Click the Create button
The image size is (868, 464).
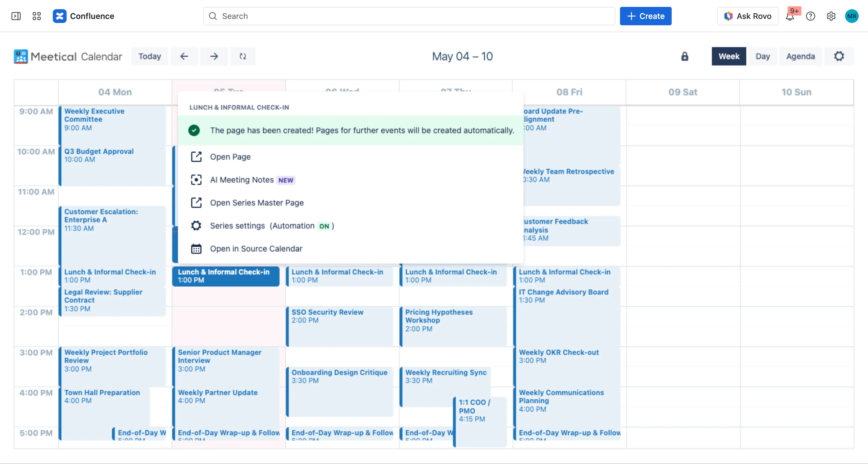click(x=645, y=16)
